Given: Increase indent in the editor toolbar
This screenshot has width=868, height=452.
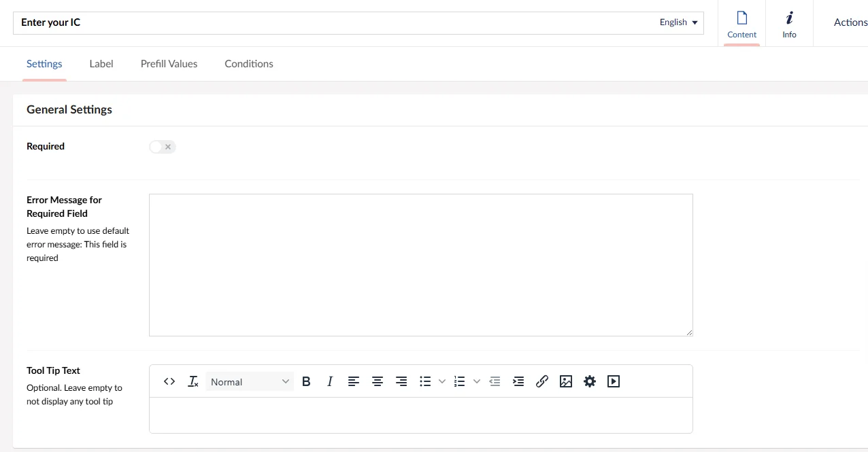Looking at the screenshot, I should click(x=518, y=382).
